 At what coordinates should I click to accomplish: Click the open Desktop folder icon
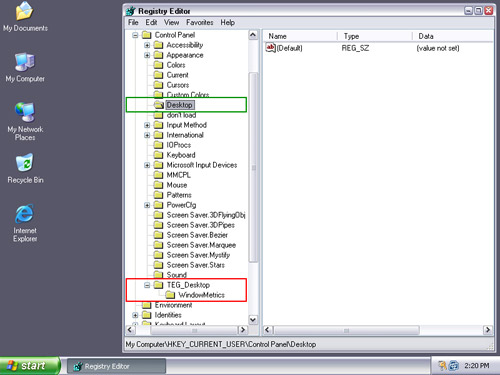tap(159, 105)
